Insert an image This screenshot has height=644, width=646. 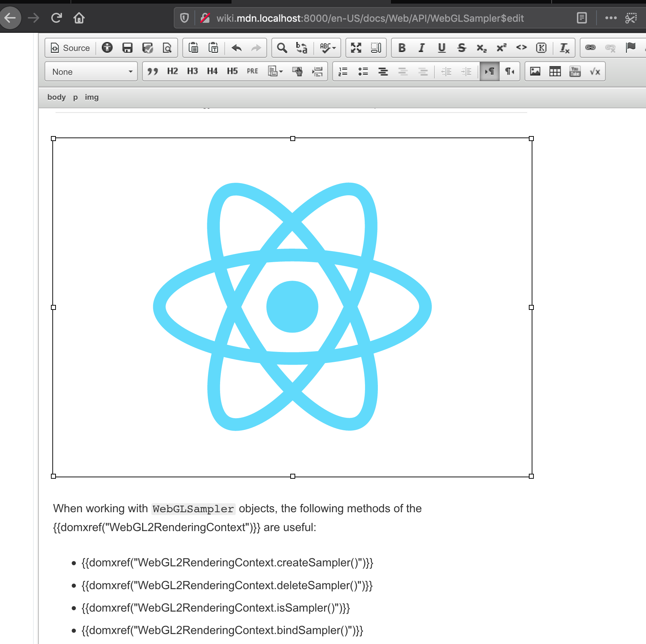[535, 72]
